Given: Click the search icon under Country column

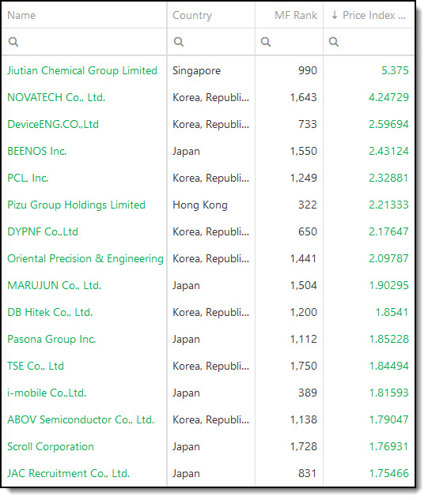Looking at the screenshot, I should click(x=179, y=42).
